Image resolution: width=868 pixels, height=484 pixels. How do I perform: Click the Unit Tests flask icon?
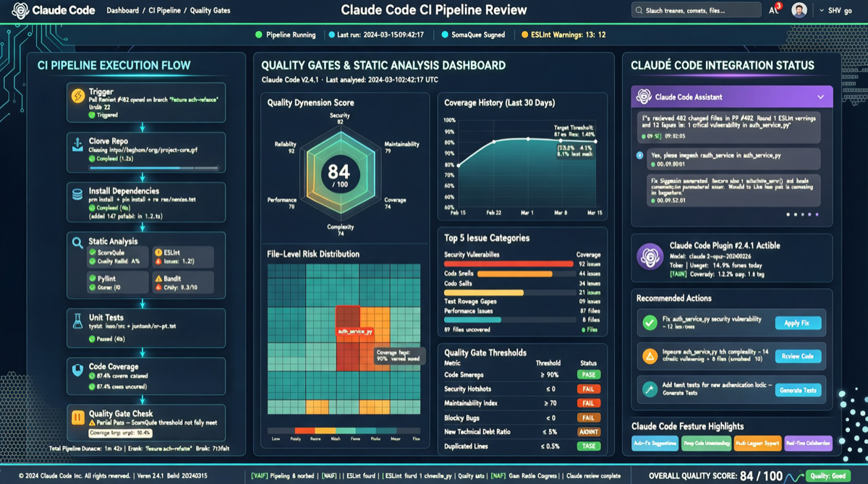pos(77,321)
